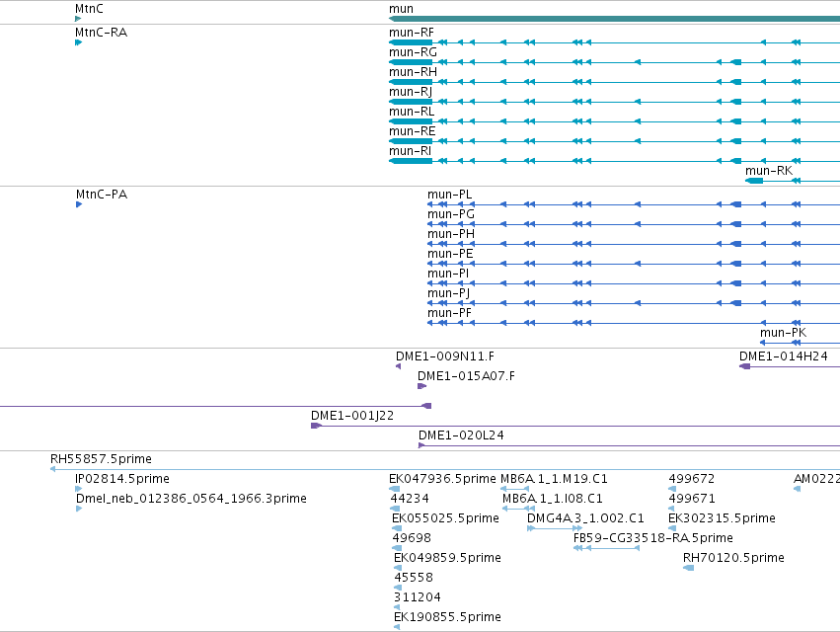The height and width of the screenshot is (632, 840).
Task: Click the EK049859.5prime EST label
Action: point(447,558)
